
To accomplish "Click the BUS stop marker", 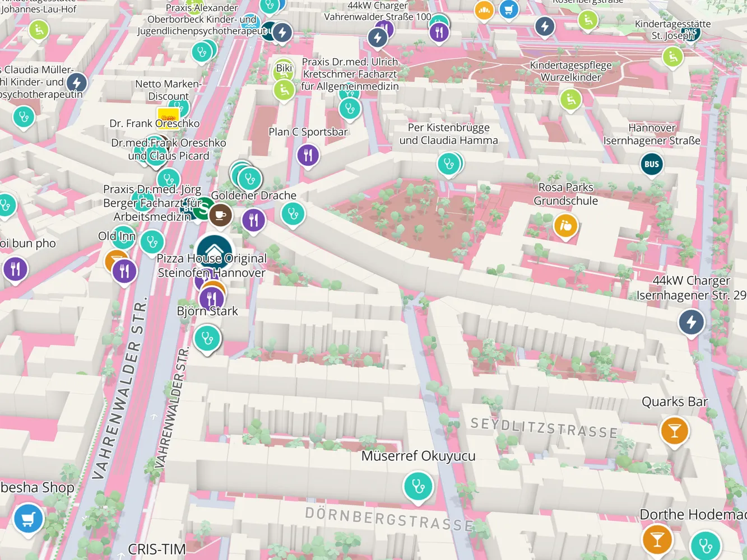I will (651, 164).
